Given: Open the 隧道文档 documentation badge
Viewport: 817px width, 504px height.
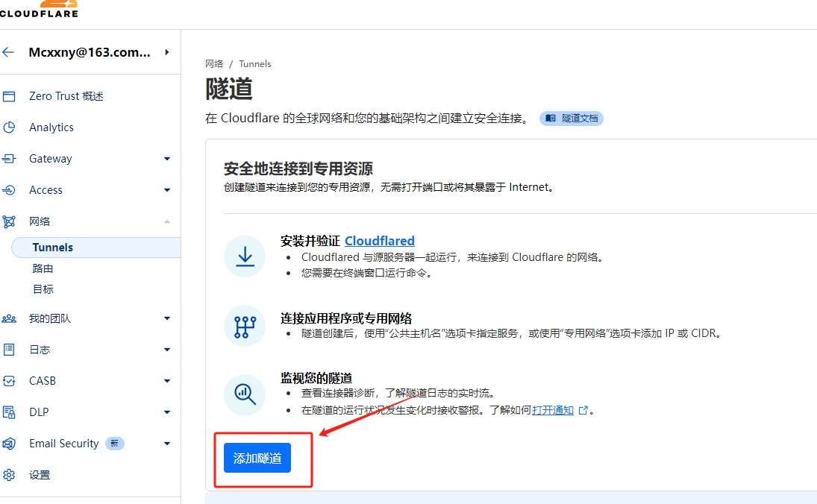Looking at the screenshot, I should [x=571, y=119].
